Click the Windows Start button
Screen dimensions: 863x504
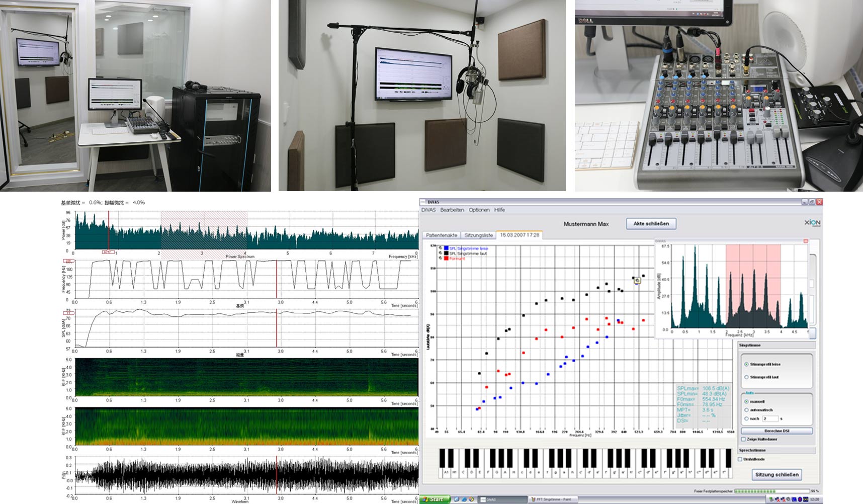tap(435, 499)
